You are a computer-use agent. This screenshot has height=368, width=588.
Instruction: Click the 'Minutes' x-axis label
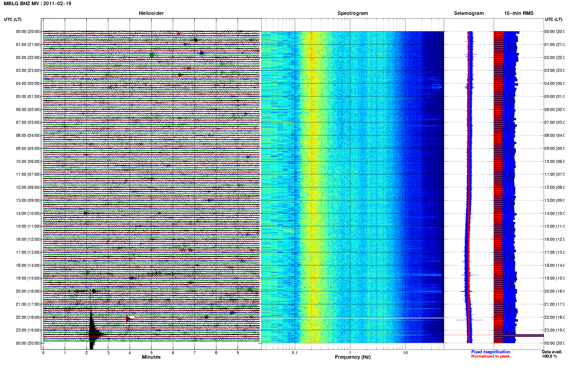pyautogui.click(x=151, y=357)
